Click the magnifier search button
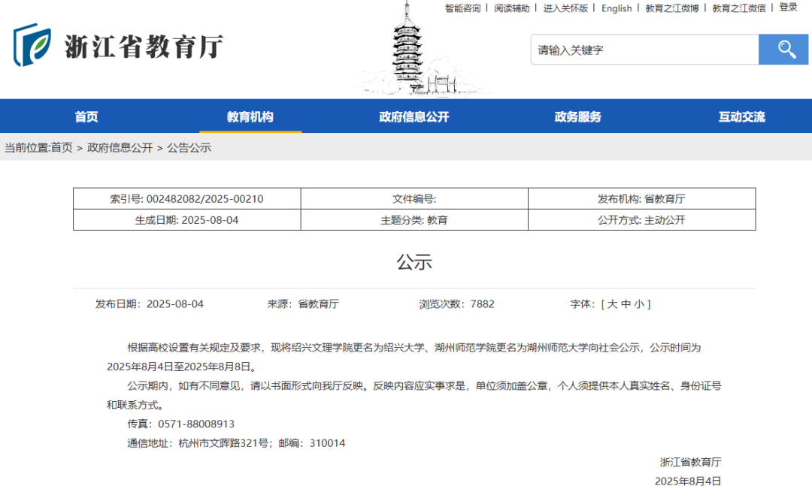The height and width of the screenshot is (504, 812). (x=783, y=50)
